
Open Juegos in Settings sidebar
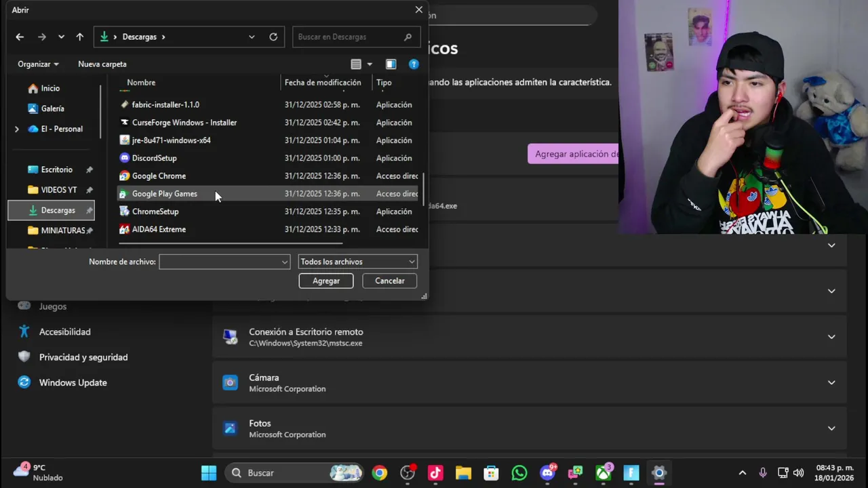(x=53, y=306)
